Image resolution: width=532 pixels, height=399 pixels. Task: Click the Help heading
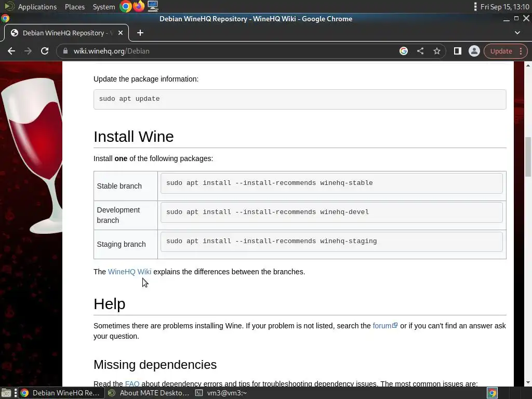[x=109, y=304]
